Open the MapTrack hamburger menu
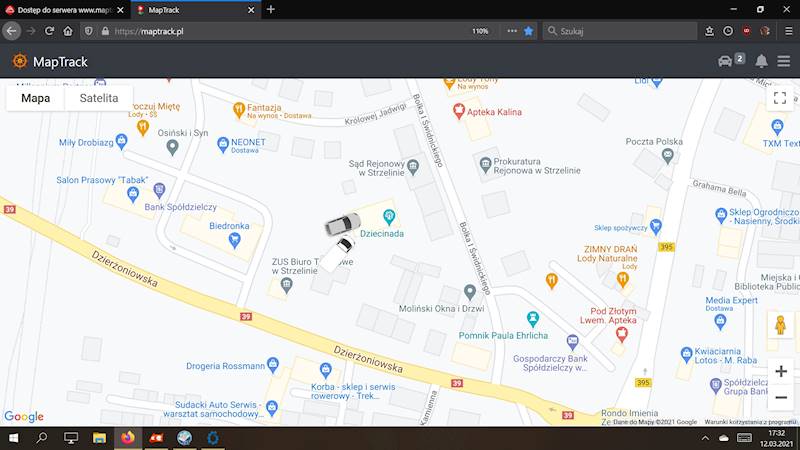This screenshot has width=800, height=450. point(784,61)
